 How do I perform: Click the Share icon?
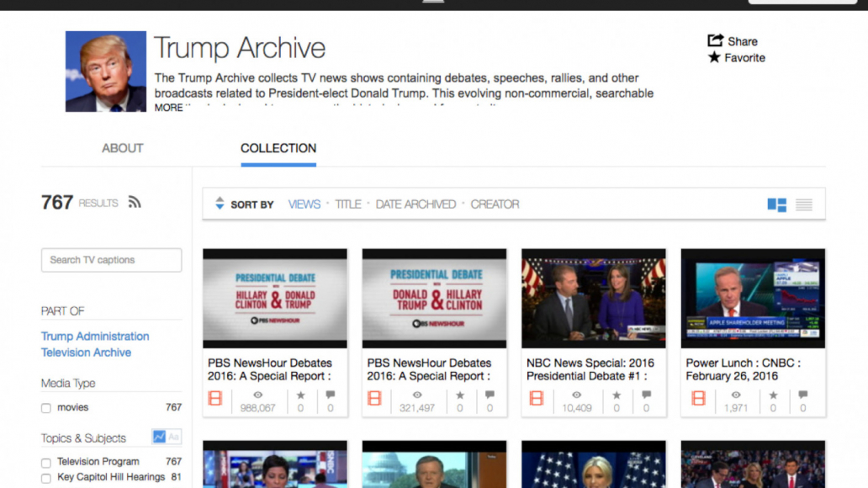coord(715,40)
